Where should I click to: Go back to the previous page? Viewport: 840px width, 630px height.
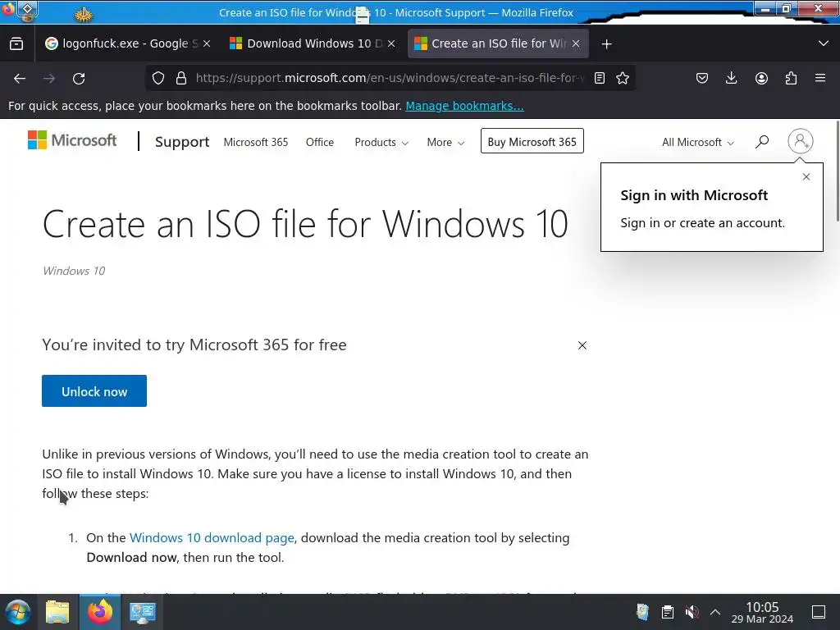tap(20, 78)
